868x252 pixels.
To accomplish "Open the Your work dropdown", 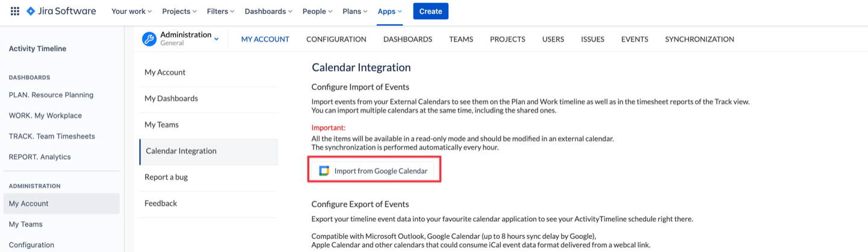I will pos(131,11).
